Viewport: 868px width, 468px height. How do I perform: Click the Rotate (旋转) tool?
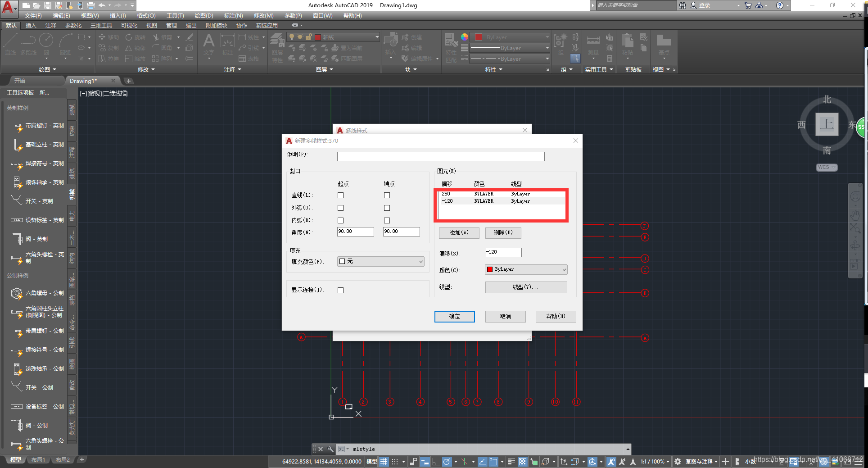coord(135,37)
